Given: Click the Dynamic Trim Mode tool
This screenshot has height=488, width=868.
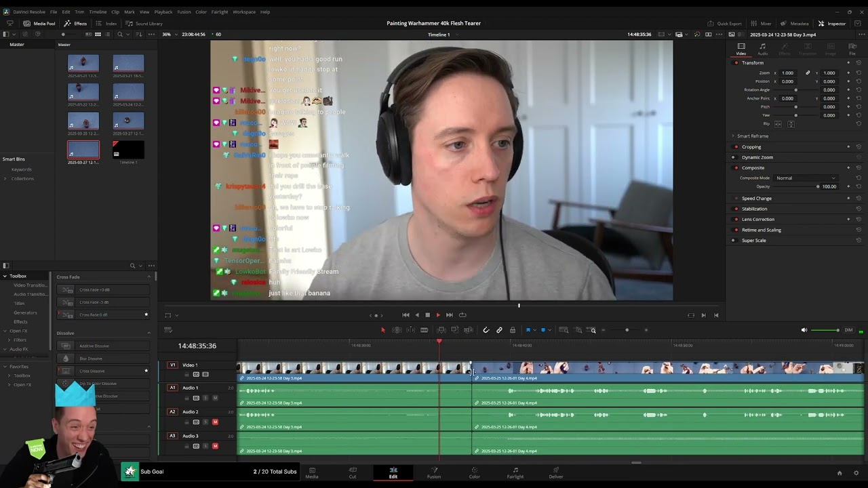Looking at the screenshot, I should tap(410, 330).
